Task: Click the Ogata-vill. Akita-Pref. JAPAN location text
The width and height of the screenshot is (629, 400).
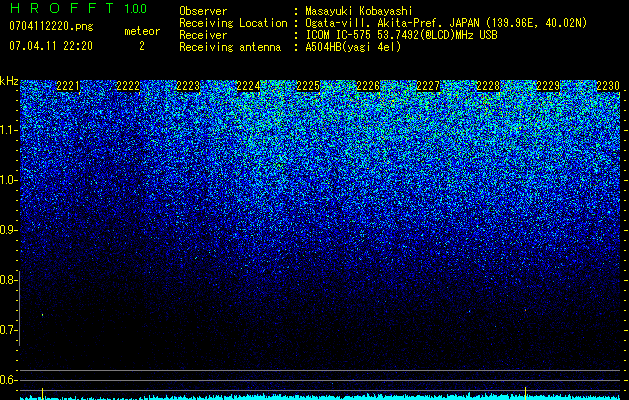Action: (445, 23)
